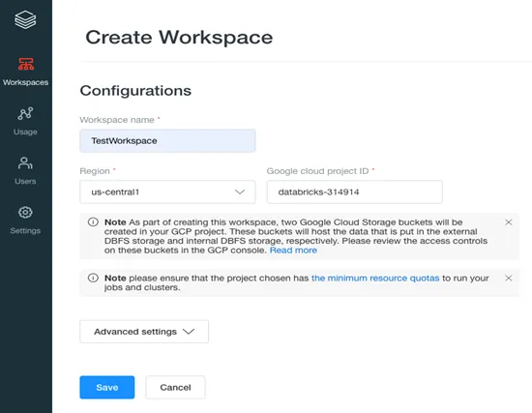Click the Databricks logo icon
Screen dimensions: 532x413
click(x=25, y=19)
